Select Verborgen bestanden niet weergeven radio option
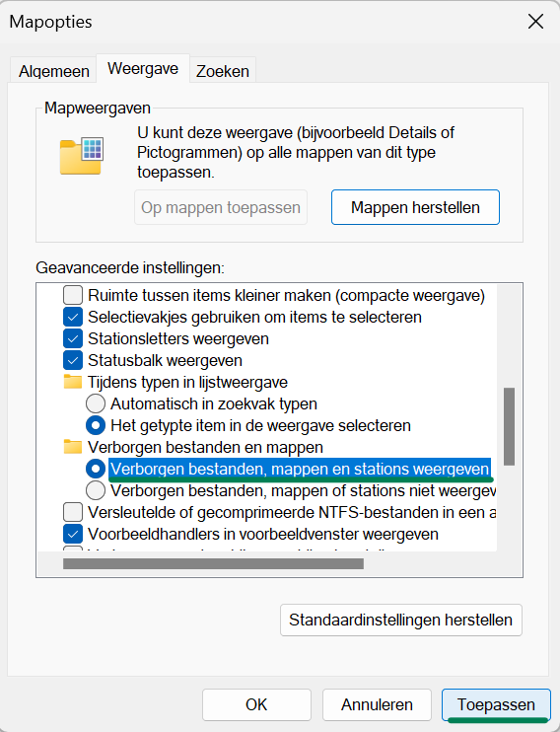The width and height of the screenshot is (560, 732). click(96, 490)
